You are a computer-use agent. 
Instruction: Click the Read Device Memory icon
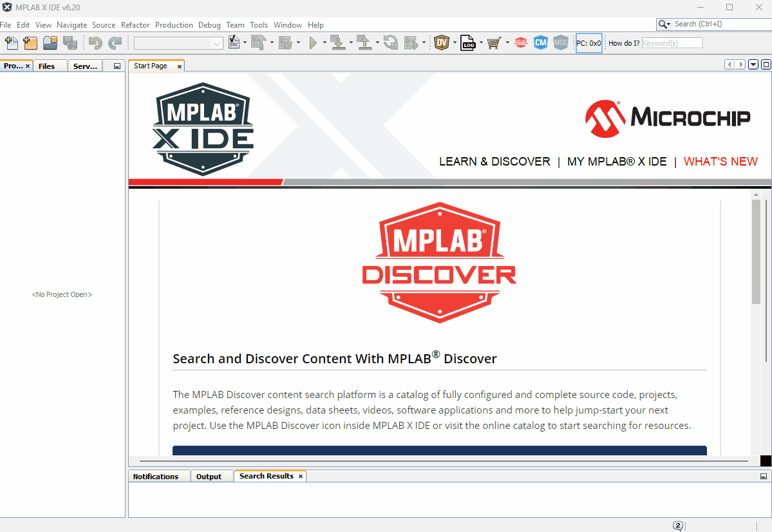pos(364,43)
